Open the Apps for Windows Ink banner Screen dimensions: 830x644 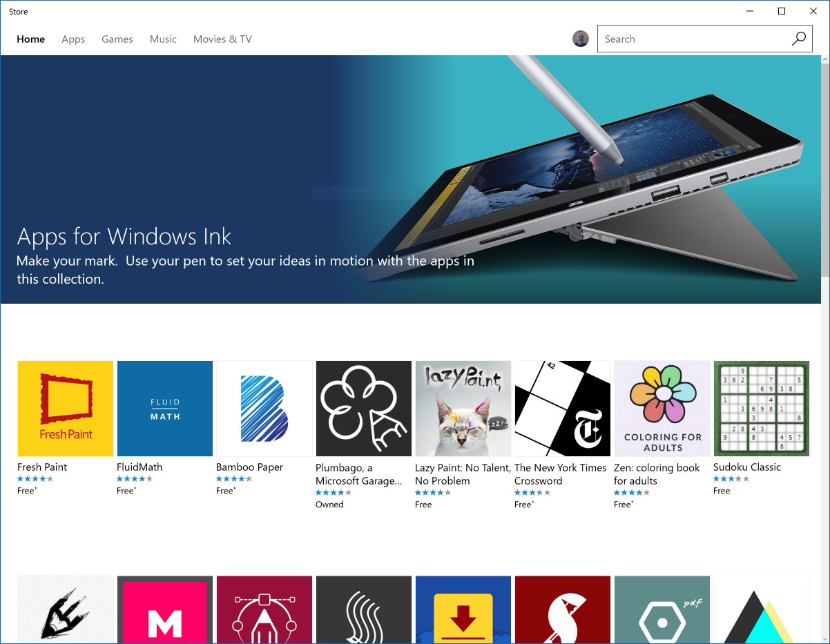(x=411, y=179)
